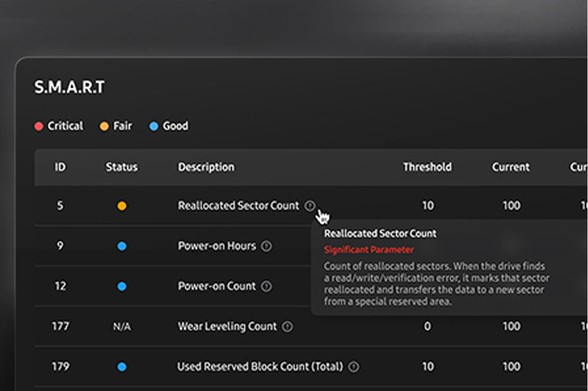The height and width of the screenshot is (391, 588).
Task: Click the Threshold column header
Action: [x=427, y=167]
